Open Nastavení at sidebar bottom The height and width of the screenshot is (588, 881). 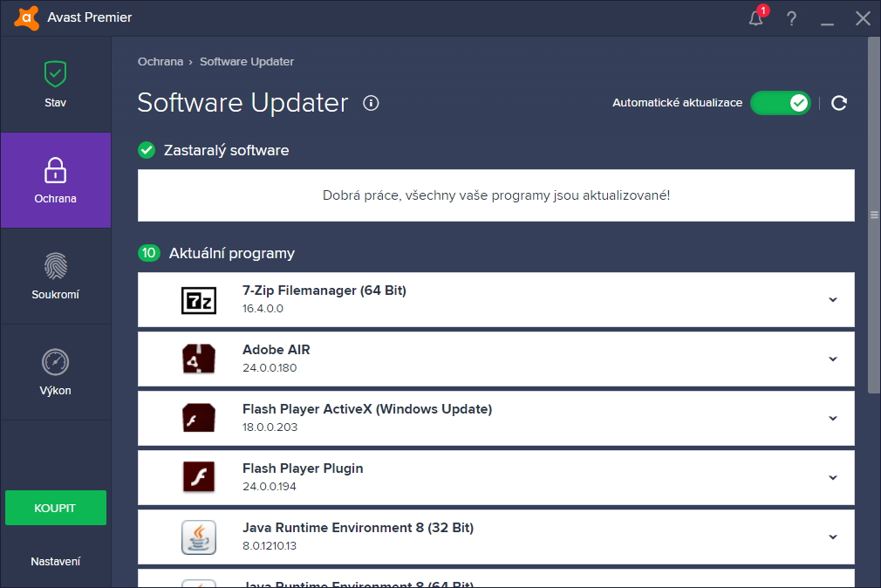click(56, 562)
